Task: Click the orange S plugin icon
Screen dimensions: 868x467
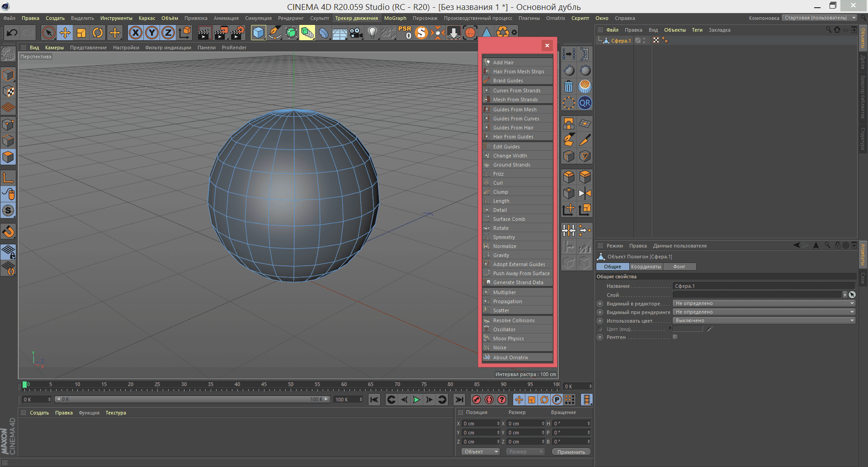Action: [x=421, y=33]
